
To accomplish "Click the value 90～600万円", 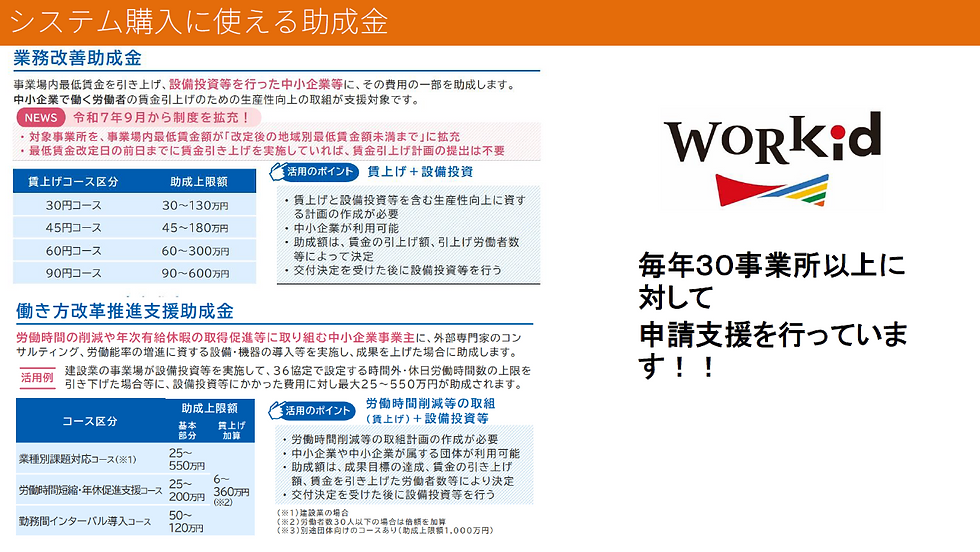I will pos(196,273).
